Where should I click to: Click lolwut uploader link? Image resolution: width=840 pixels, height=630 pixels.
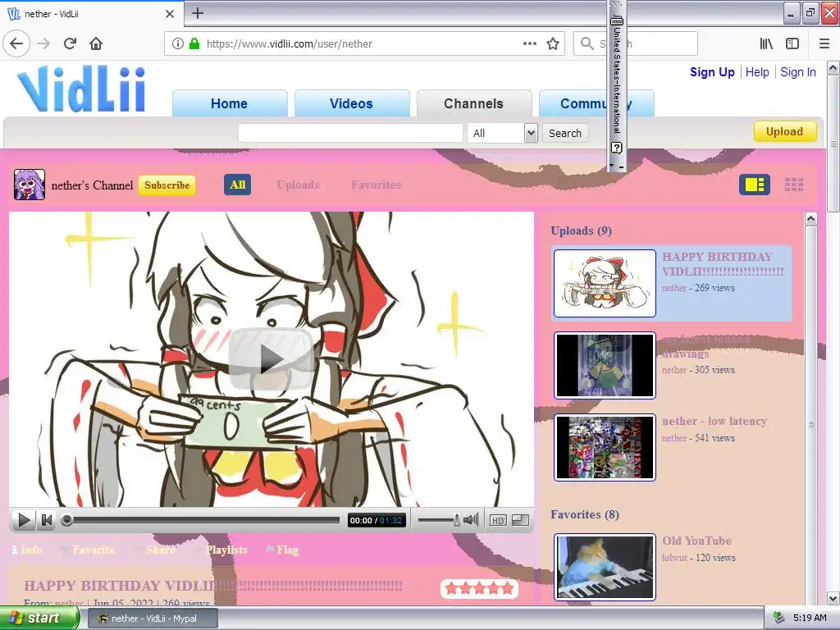[674, 558]
